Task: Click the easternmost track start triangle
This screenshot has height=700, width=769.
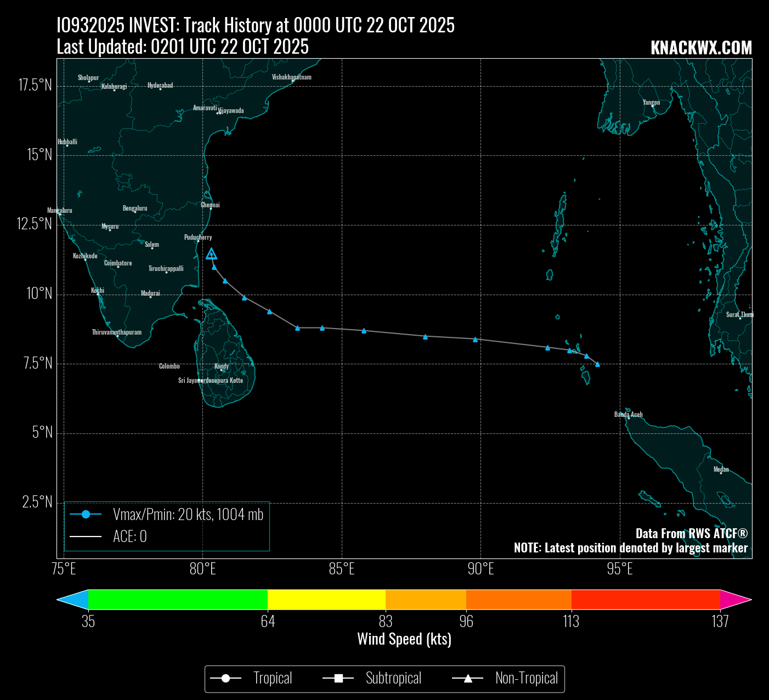Action: tap(597, 364)
